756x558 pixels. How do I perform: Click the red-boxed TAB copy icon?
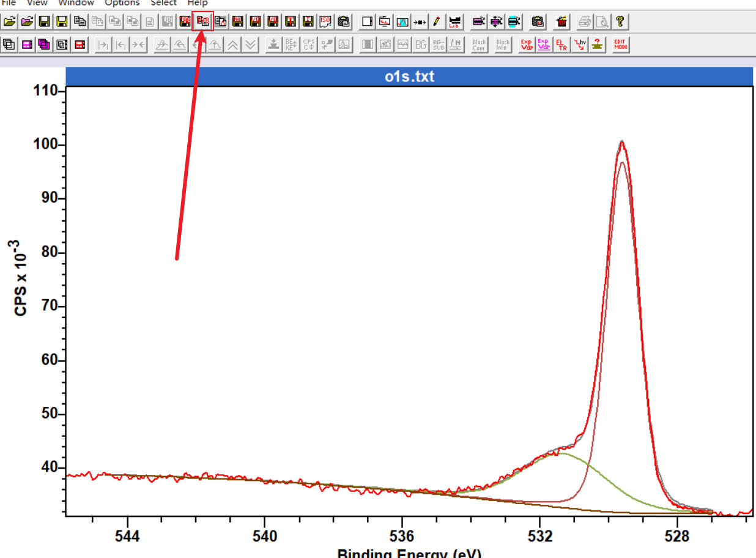point(202,21)
